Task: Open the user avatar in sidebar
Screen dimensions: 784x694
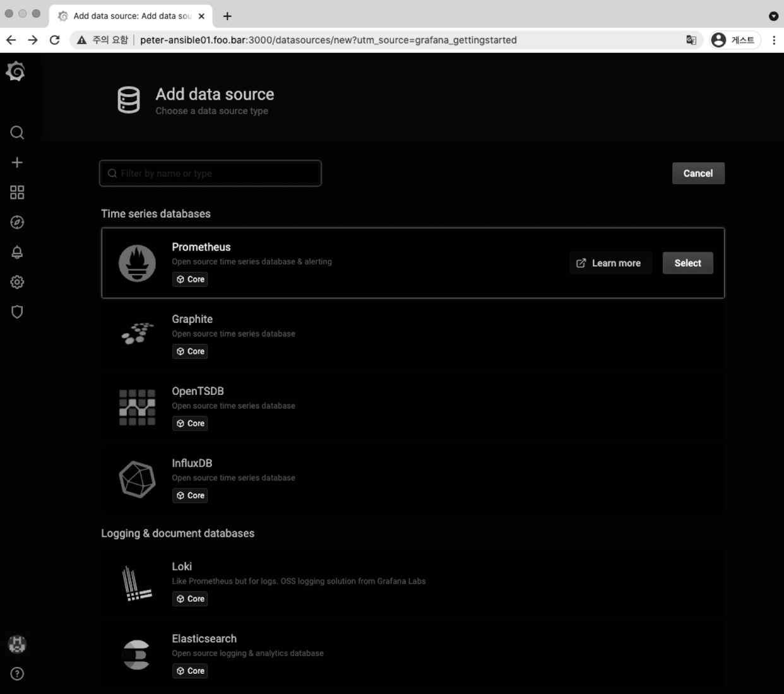Action: tap(17, 644)
